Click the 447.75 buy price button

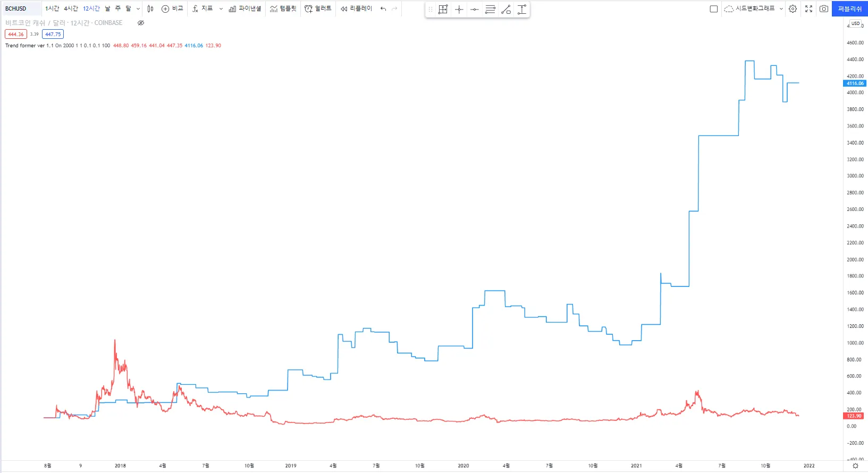[53, 34]
